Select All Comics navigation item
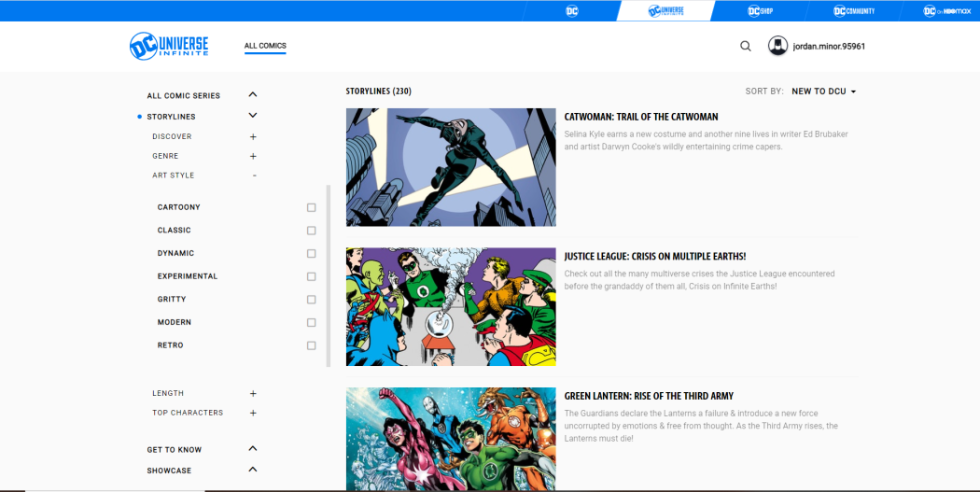 coord(265,46)
